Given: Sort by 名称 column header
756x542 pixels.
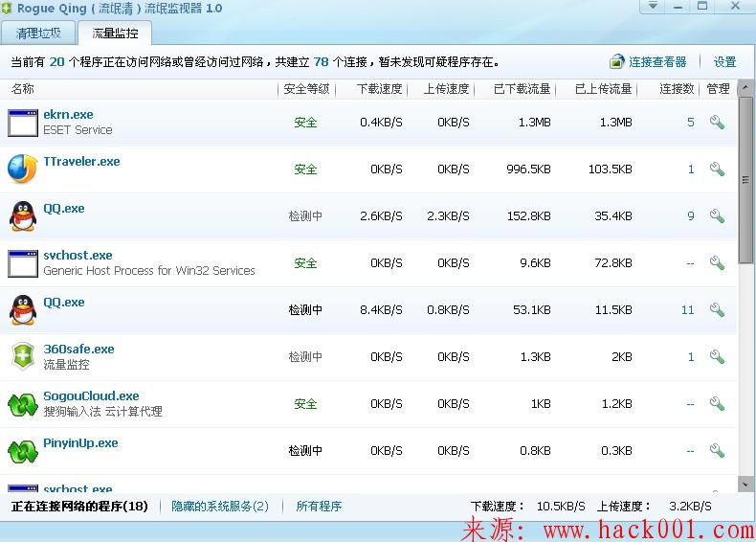Looking at the screenshot, I should click(x=22, y=89).
